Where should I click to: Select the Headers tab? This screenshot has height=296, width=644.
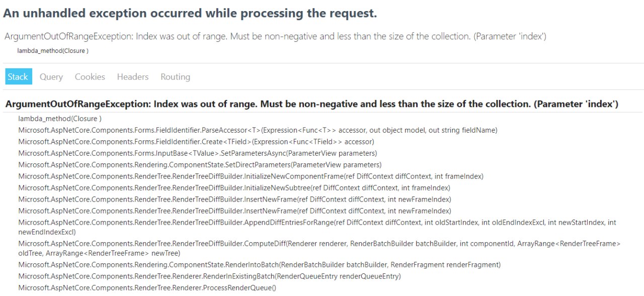coord(133,77)
